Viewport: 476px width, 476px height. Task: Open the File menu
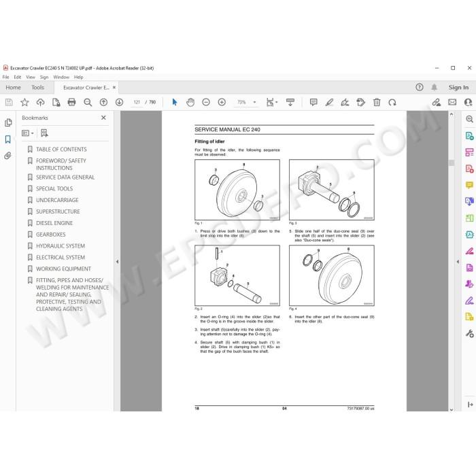pyautogui.click(x=5, y=77)
